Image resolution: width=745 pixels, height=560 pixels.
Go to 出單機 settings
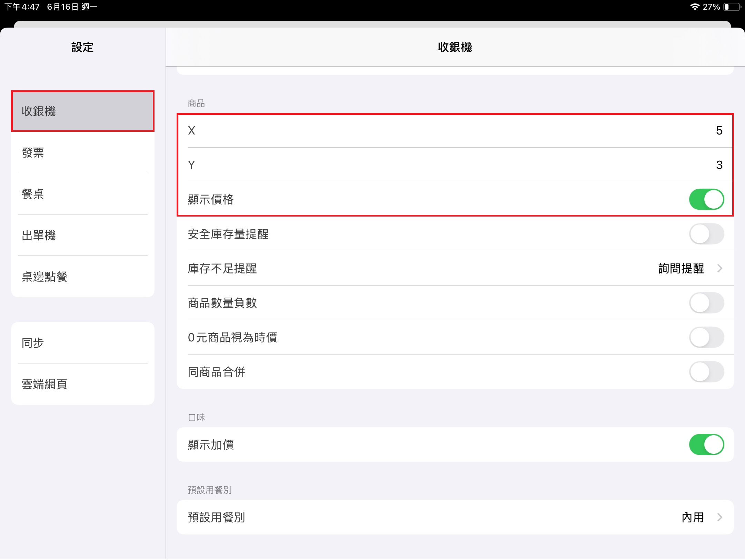[83, 235]
